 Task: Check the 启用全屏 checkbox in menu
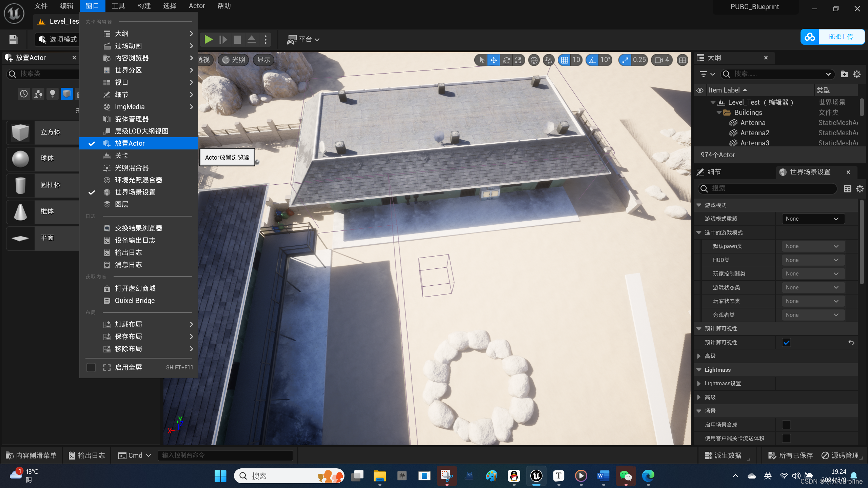pyautogui.click(x=91, y=367)
